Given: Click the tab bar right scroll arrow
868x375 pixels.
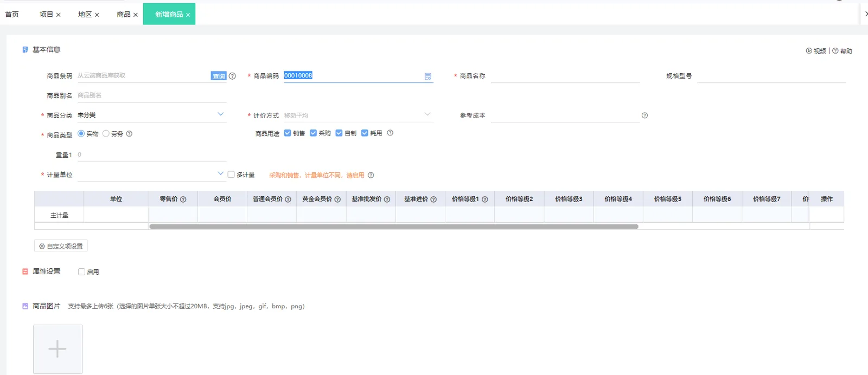Looking at the screenshot, I should pyautogui.click(x=865, y=14).
